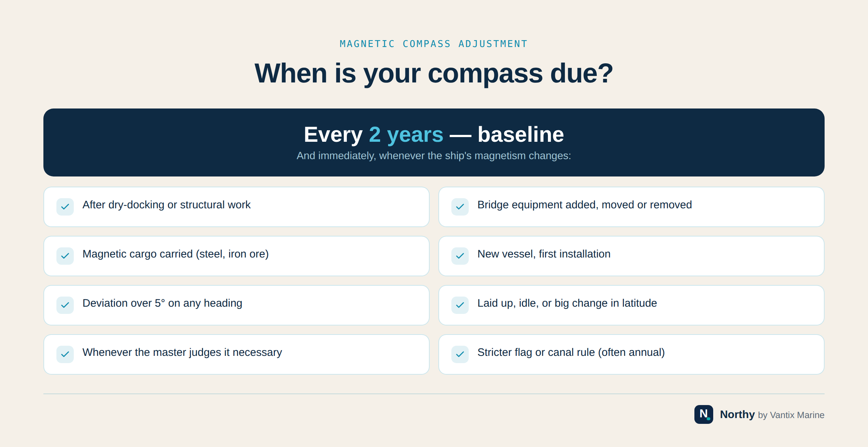Select the Laid up, idle, latitude text
The width and height of the screenshot is (868, 447).
(567, 303)
